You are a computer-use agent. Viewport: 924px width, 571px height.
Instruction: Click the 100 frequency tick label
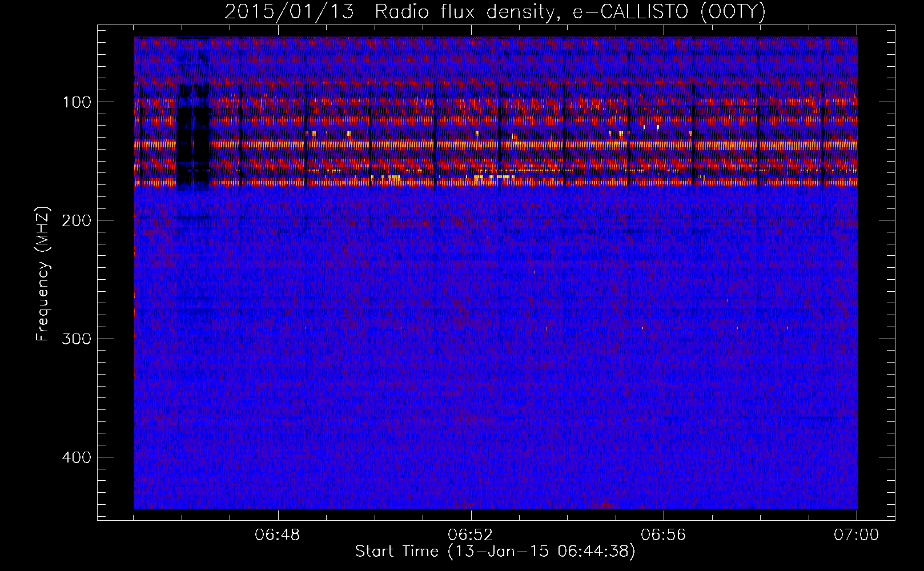click(x=77, y=102)
